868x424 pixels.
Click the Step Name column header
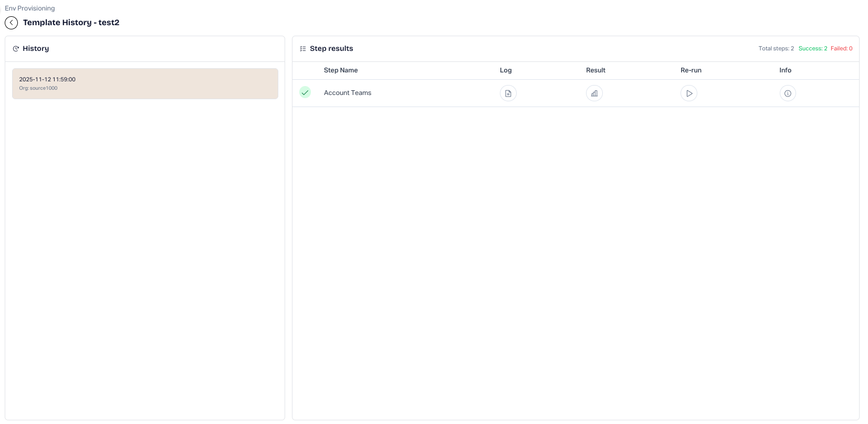click(340, 70)
